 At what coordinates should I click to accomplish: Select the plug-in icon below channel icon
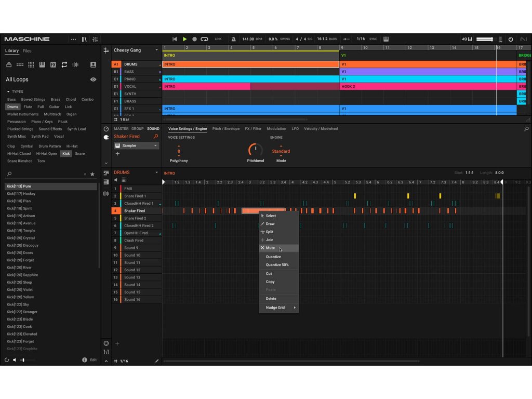tap(106, 137)
